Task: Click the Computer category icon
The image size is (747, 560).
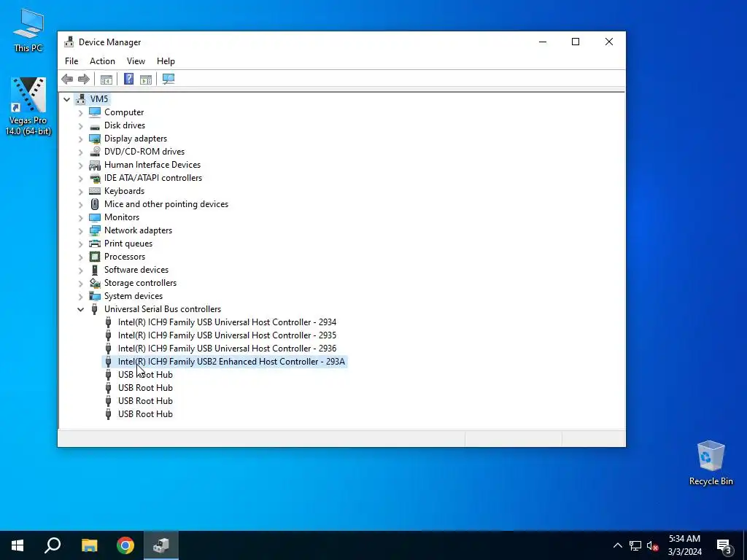Action: tap(95, 112)
